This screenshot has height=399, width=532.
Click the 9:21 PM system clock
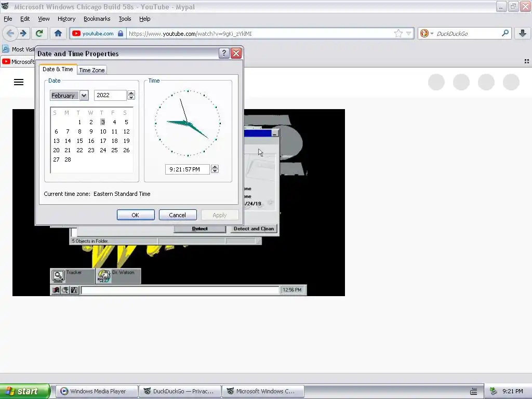click(512, 391)
